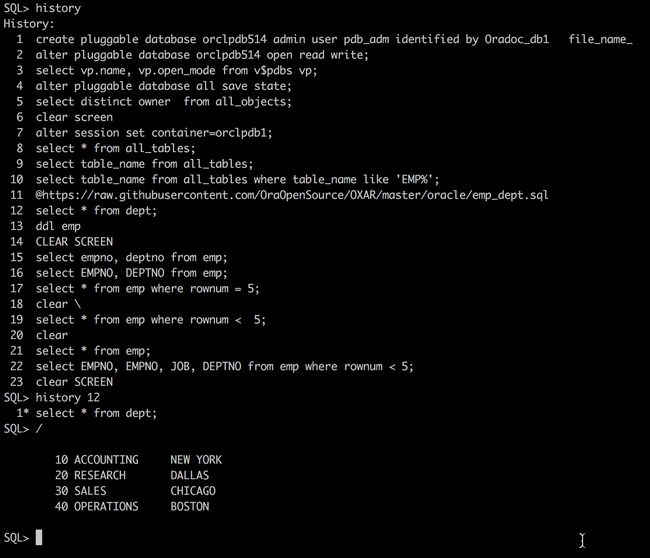This screenshot has height=558, width=650.
Task: Click the GitHub raw URL on history line 11
Action: [x=292, y=195]
